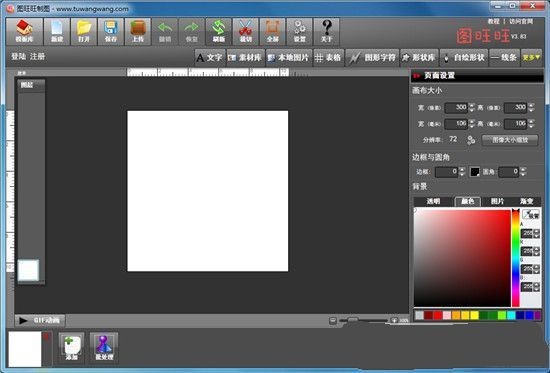Increase pixel width with stepper arrow

click(471, 105)
